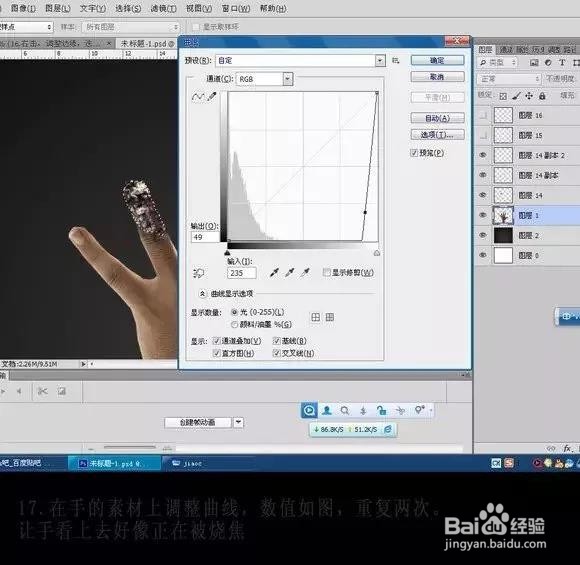Lock transparent pixels in Layers panel
Viewport: 580px width, 565px height.
pyautogui.click(x=503, y=96)
